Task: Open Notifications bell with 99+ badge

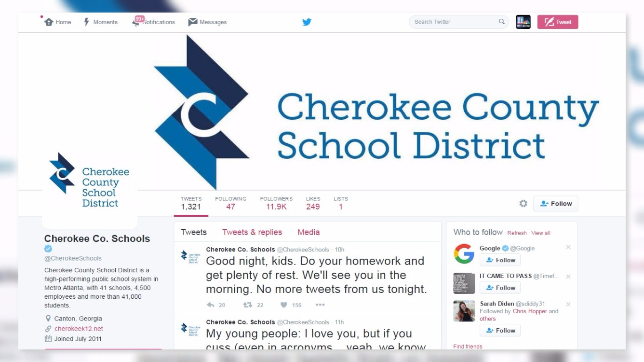Action: coord(137,22)
